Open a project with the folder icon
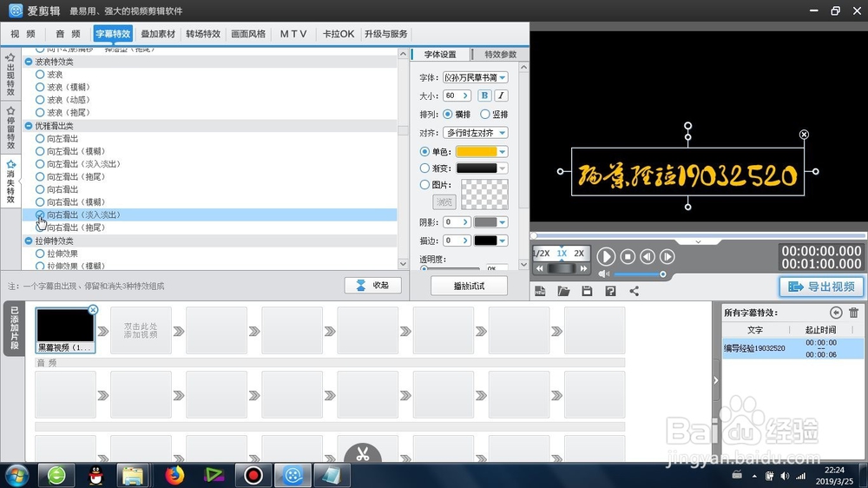The height and width of the screenshot is (488, 868). click(563, 291)
